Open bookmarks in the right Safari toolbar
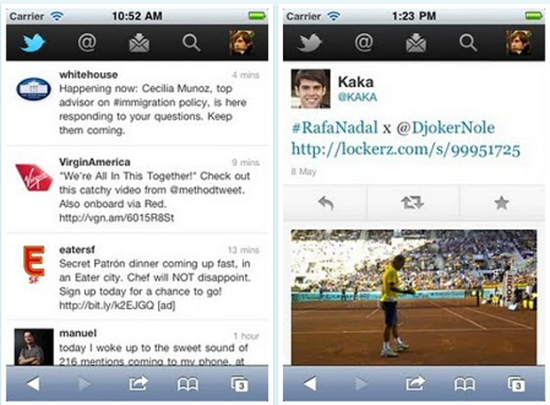550x405 pixels. pyautogui.click(x=464, y=384)
